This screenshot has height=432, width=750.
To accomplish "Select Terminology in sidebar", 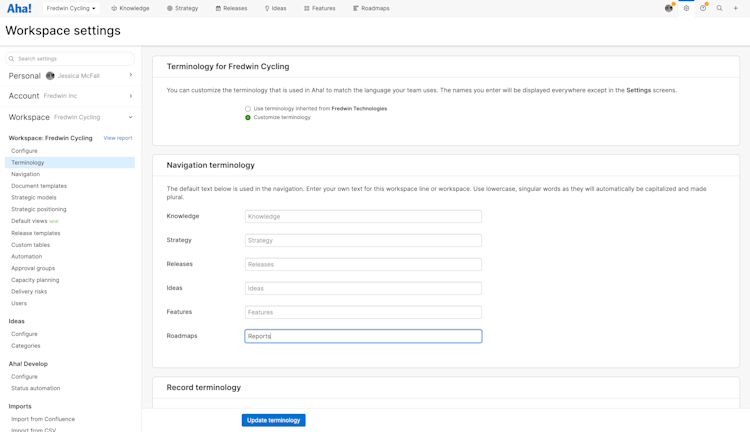I will 70,163.
